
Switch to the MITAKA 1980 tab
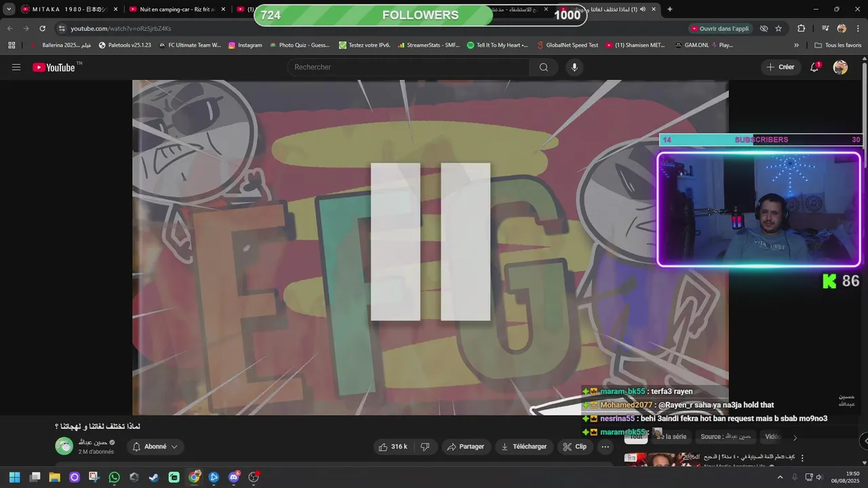pyautogui.click(x=68, y=9)
